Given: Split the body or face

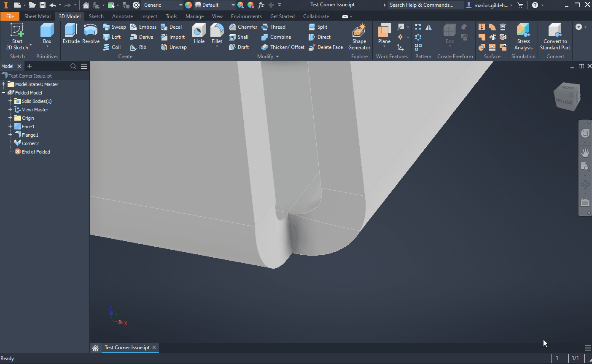Looking at the screenshot, I should click(318, 27).
